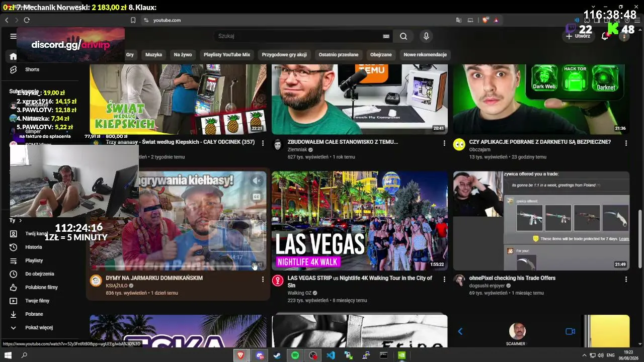This screenshot has width=644, height=362.
Task: Bookmark this page using the address bar icon
Action: [133, 20]
